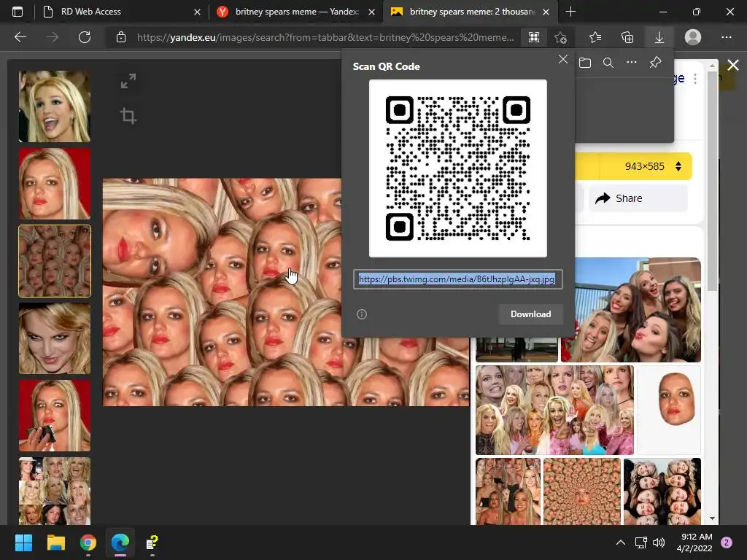Screen dimensions: 747x560
Task: Switch to Edge in the taskbar
Action: coord(120,542)
